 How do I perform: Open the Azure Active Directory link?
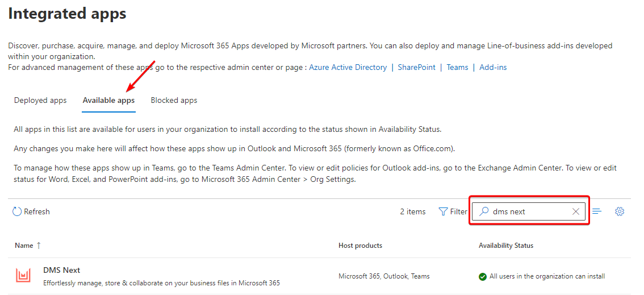click(348, 67)
